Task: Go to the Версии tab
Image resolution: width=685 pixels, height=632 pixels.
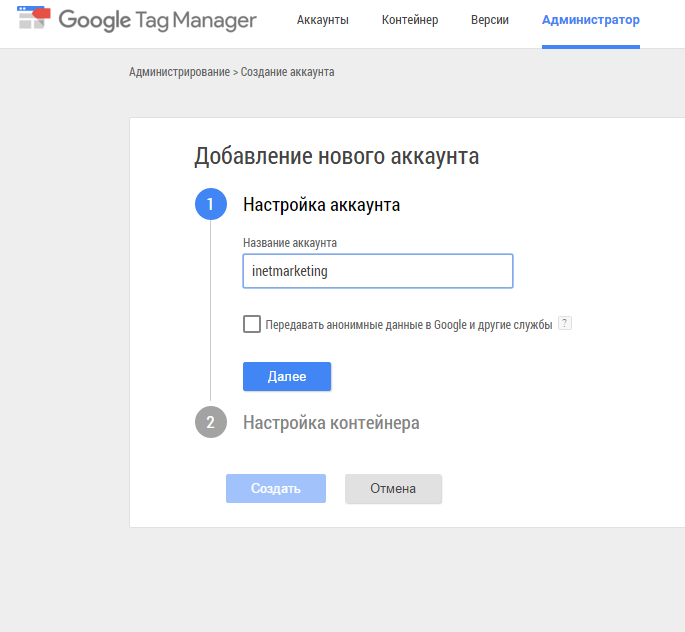Action: [x=490, y=20]
